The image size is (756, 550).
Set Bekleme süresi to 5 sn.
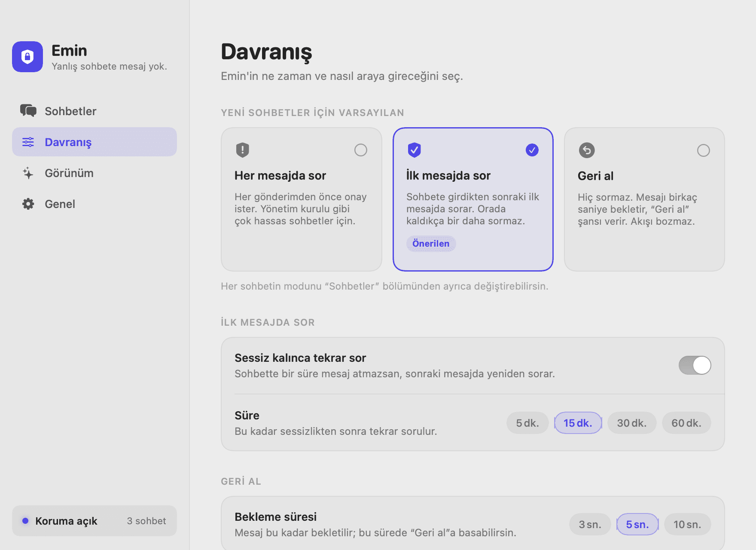tap(637, 524)
